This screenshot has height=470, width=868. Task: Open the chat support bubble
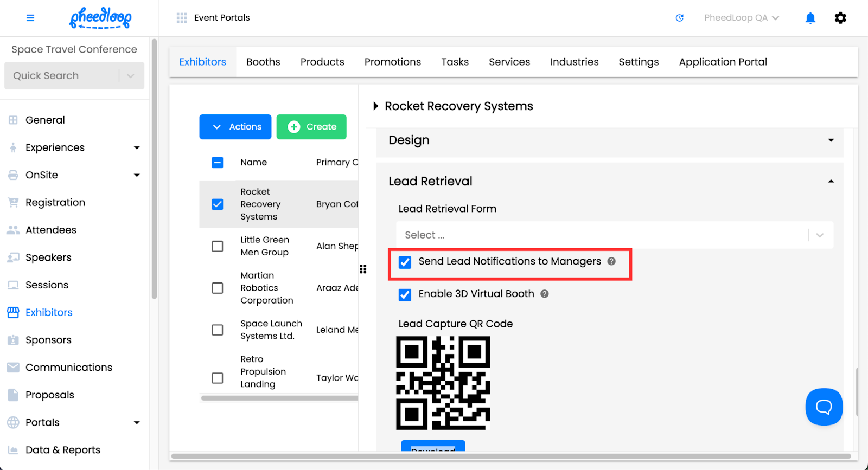pos(824,407)
